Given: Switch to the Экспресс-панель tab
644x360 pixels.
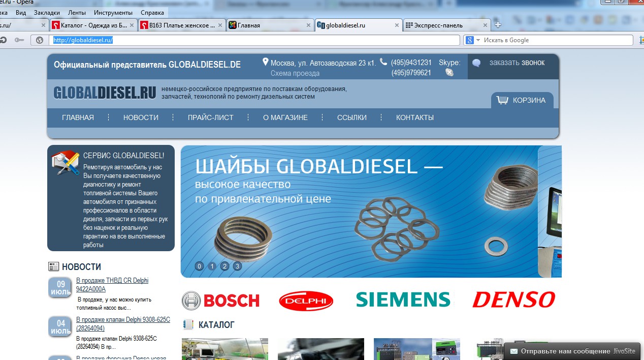Looking at the screenshot, I should point(447,25).
